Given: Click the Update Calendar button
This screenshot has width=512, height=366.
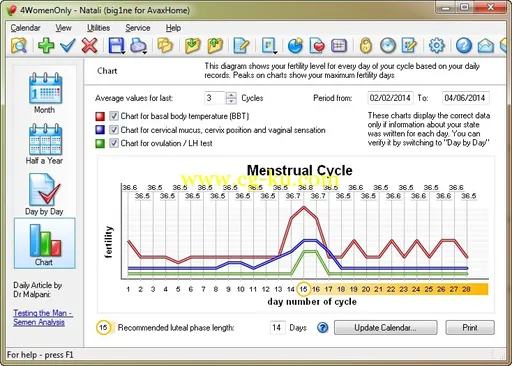Looking at the screenshot, I should point(386,328).
